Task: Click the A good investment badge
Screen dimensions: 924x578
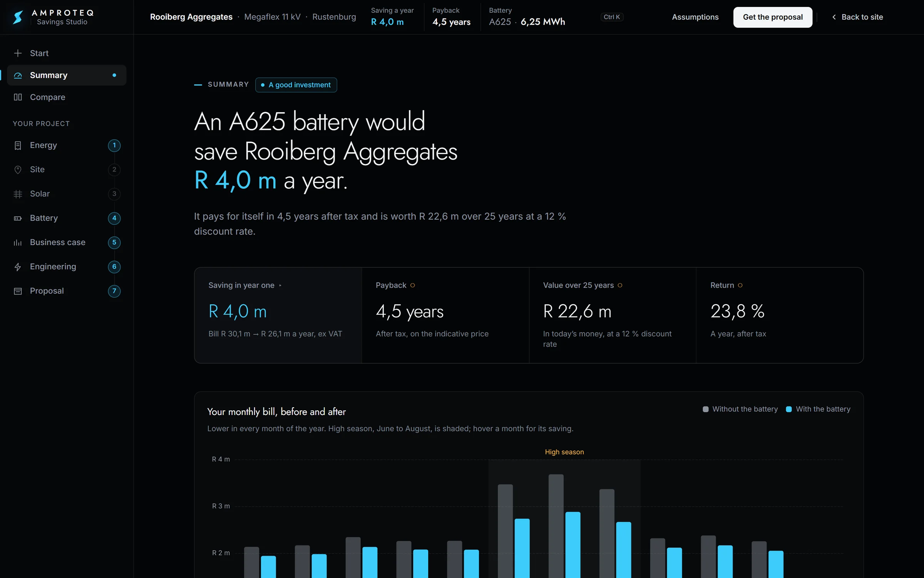Action: point(296,85)
